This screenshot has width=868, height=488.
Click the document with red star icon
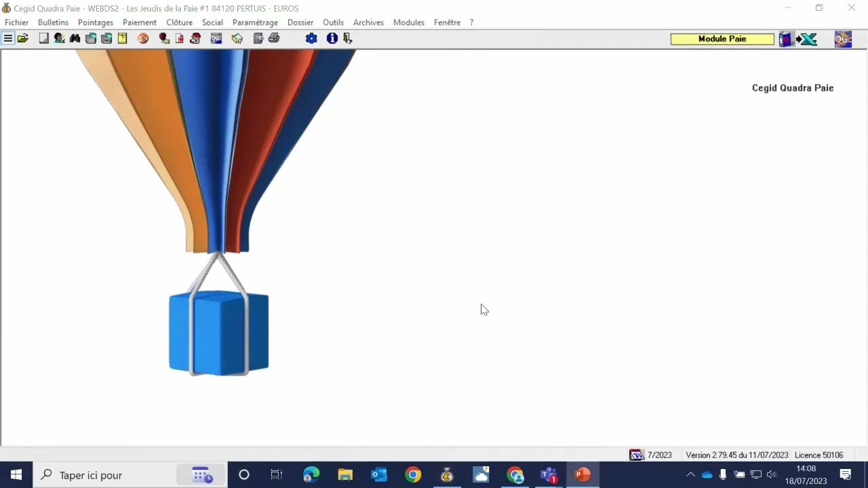(x=180, y=39)
